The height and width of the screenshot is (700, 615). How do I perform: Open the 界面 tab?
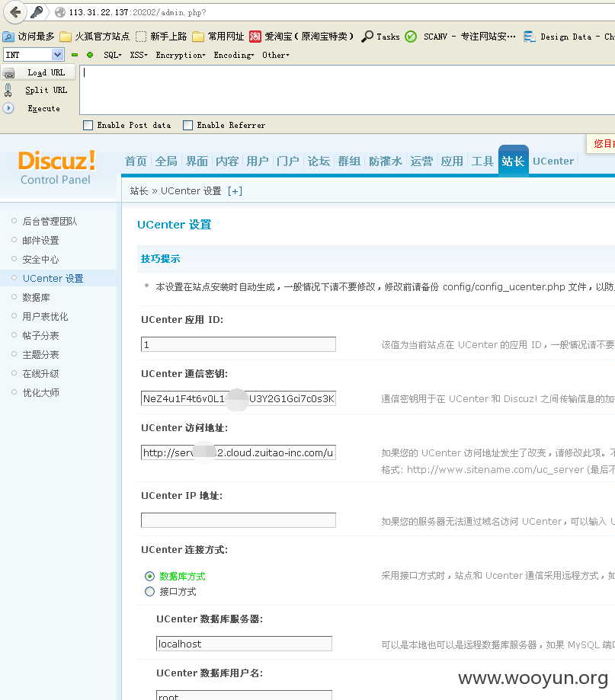click(197, 161)
